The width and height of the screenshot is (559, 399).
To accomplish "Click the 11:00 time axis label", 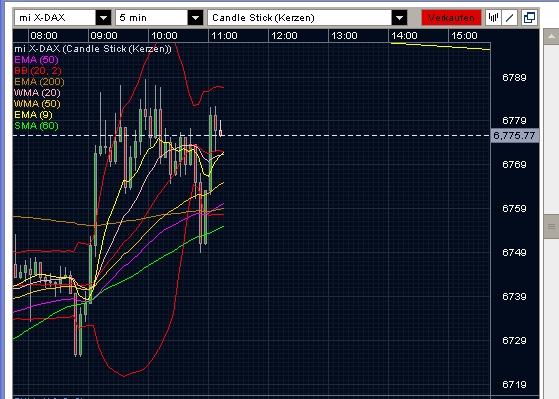I will (x=224, y=36).
